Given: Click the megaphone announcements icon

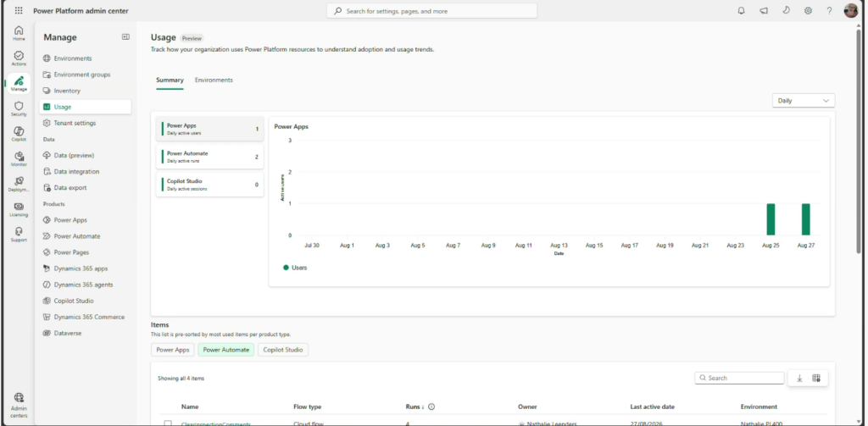Looking at the screenshot, I should tap(764, 10).
